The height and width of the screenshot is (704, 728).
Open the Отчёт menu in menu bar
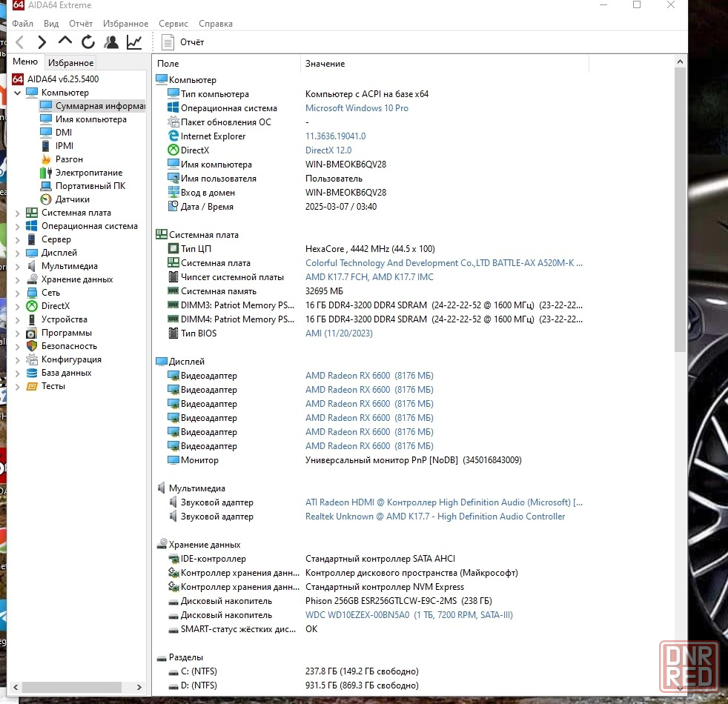click(x=81, y=23)
